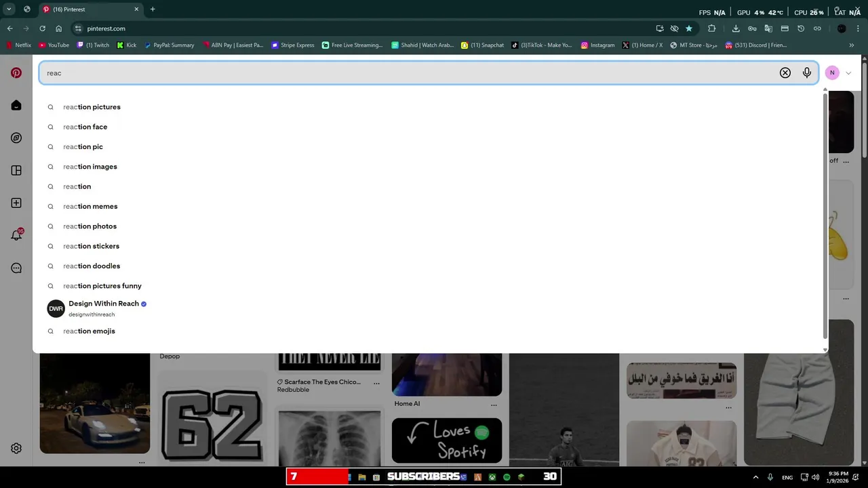868x488 pixels.
Task: Go to the Home feed sidebar icon
Action: point(16,105)
